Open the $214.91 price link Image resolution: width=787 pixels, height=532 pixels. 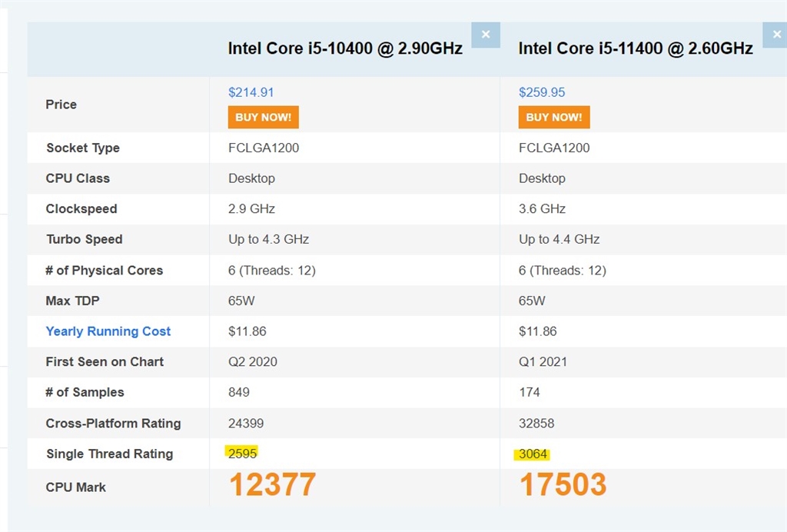click(x=251, y=92)
